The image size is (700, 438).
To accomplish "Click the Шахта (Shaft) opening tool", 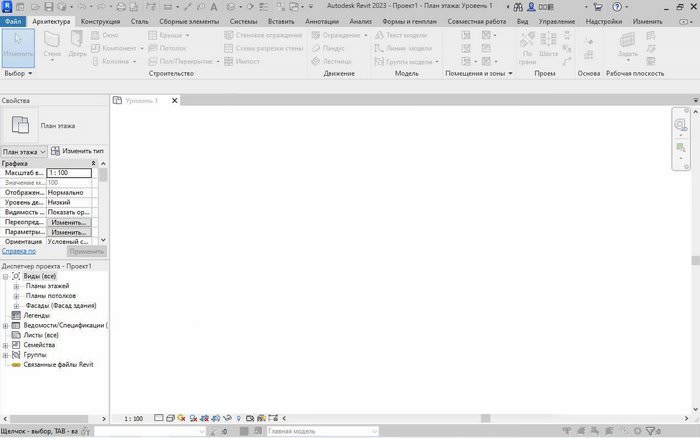I will click(x=548, y=46).
